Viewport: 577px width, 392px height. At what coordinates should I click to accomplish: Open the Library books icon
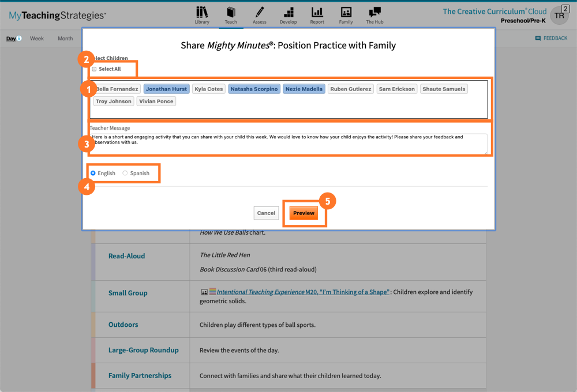pos(202,12)
